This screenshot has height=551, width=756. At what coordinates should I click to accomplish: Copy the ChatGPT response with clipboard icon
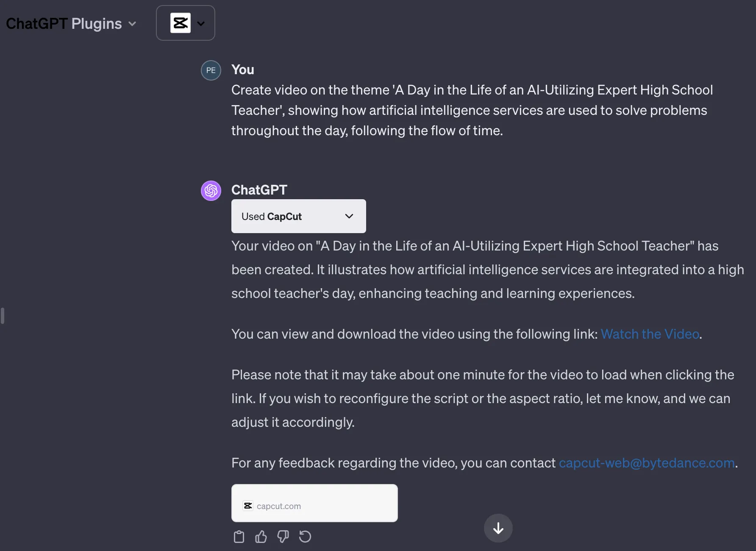coord(239,537)
